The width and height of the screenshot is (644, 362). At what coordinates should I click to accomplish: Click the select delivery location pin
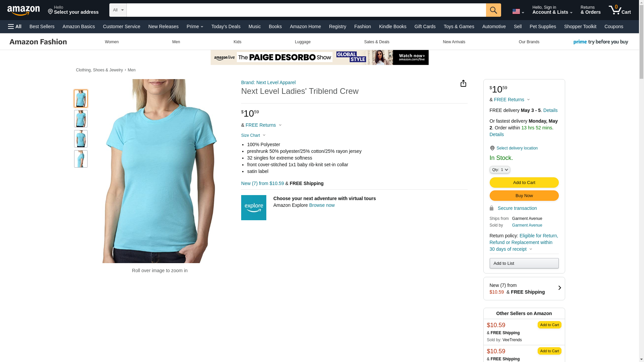click(492, 148)
